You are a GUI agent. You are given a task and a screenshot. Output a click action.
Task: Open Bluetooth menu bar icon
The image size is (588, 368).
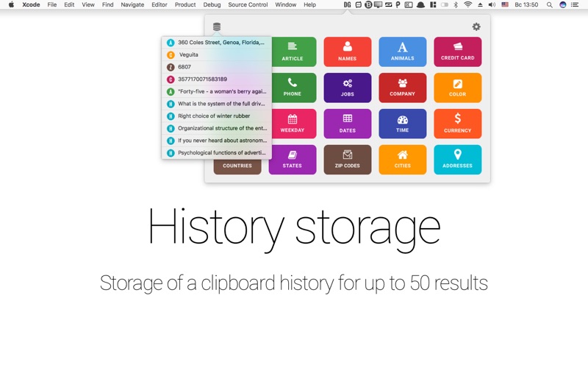(x=456, y=5)
